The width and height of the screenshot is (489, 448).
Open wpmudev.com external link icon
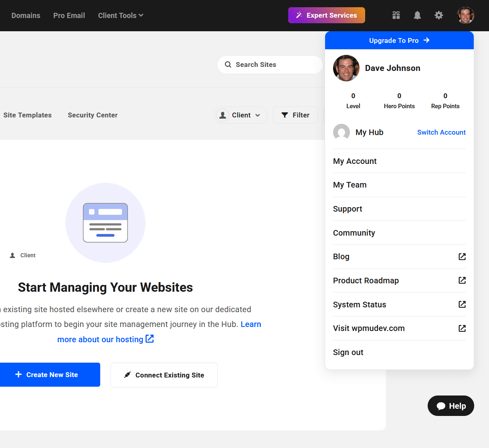pyautogui.click(x=462, y=328)
